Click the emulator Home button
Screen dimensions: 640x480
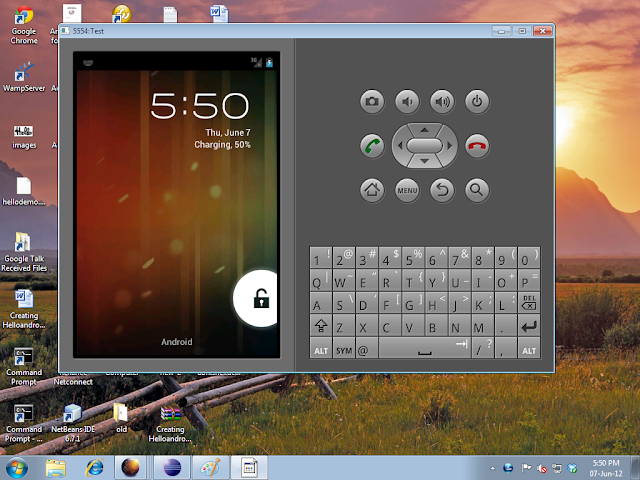click(372, 190)
